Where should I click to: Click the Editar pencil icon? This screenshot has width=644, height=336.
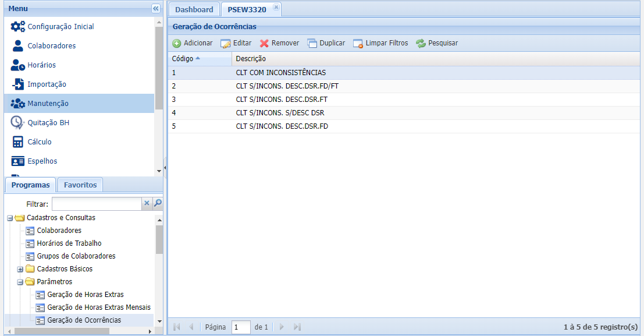[x=226, y=43]
